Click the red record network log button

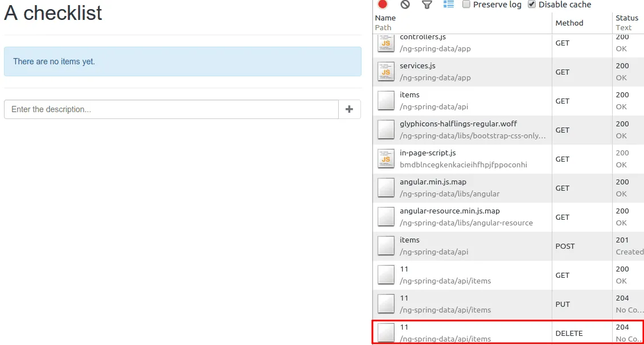(x=383, y=5)
